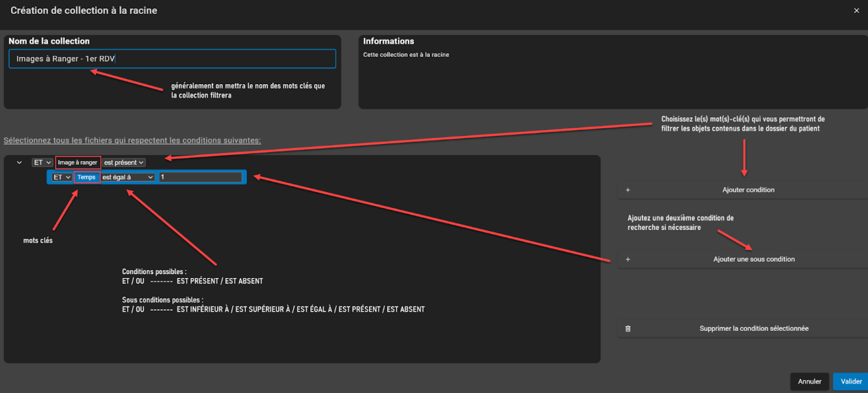Open the 'est présent' condition dropdown
This screenshot has width=868, height=393.
pyautogui.click(x=123, y=162)
